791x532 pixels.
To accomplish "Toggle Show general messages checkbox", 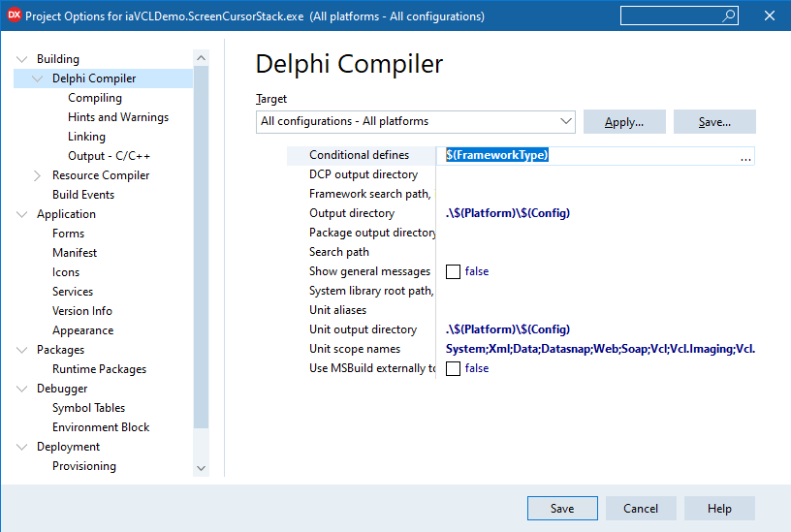I will click(x=453, y=271).
